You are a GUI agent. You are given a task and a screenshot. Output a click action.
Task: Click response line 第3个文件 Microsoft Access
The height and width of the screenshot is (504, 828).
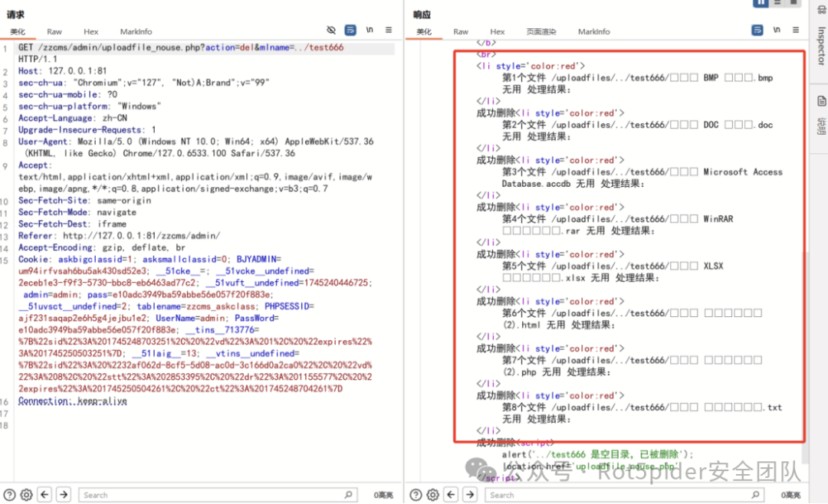tap(642, 172)
